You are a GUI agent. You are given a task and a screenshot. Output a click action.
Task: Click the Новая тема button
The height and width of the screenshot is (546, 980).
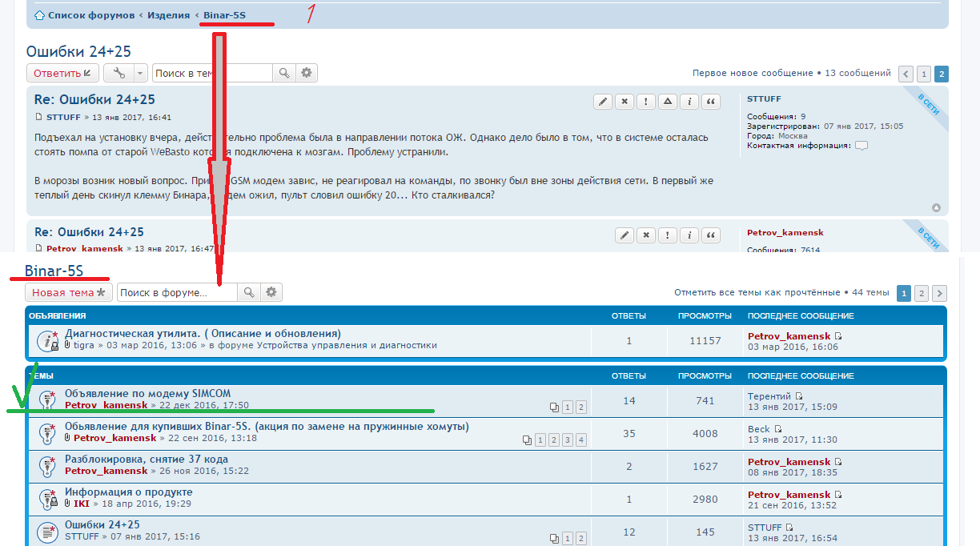point(69,292)
